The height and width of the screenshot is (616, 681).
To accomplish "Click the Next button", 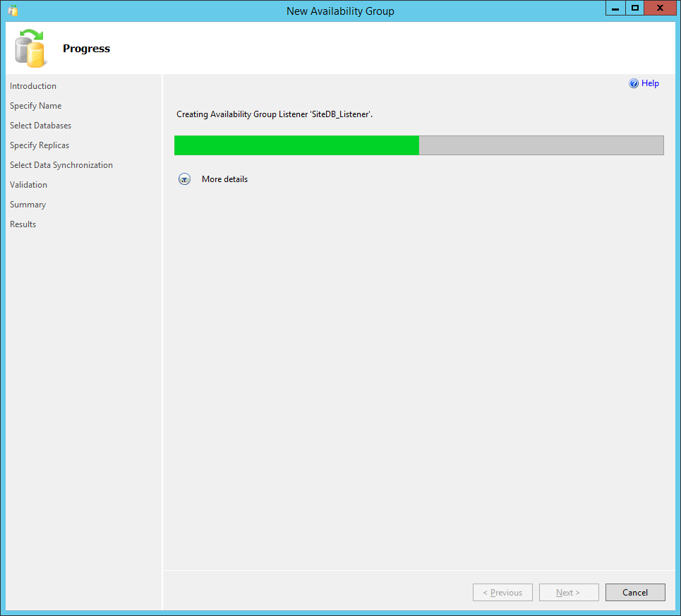I will point(568,593).
